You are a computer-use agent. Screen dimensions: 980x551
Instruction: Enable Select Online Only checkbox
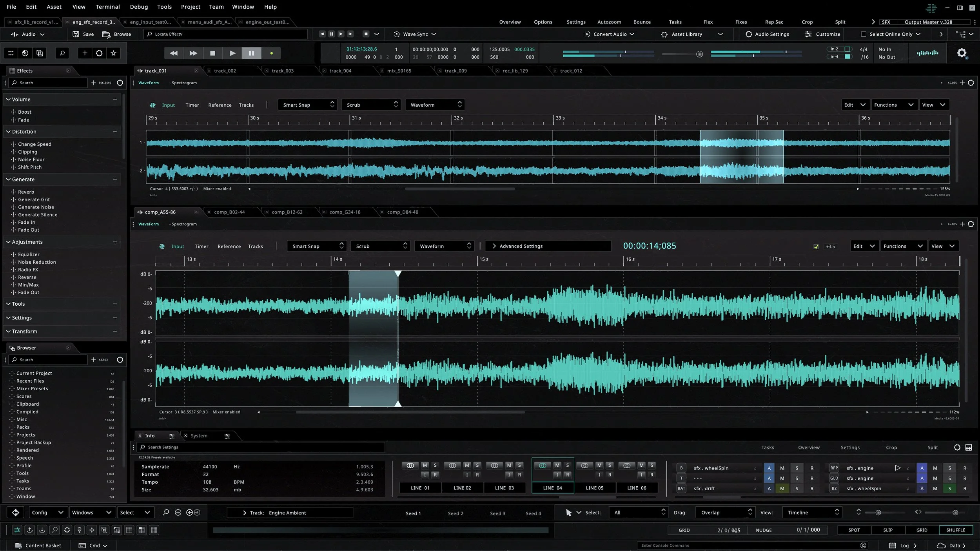tap(863, 34)
